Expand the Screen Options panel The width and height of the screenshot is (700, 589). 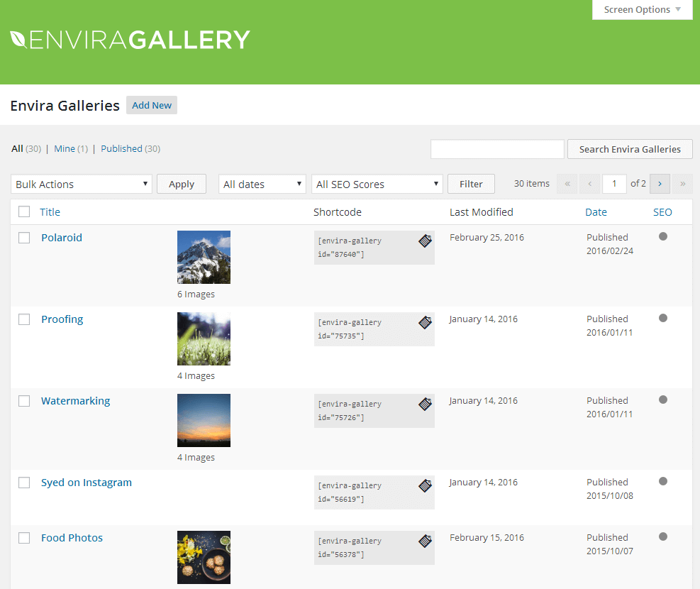[x=642, y=10]
